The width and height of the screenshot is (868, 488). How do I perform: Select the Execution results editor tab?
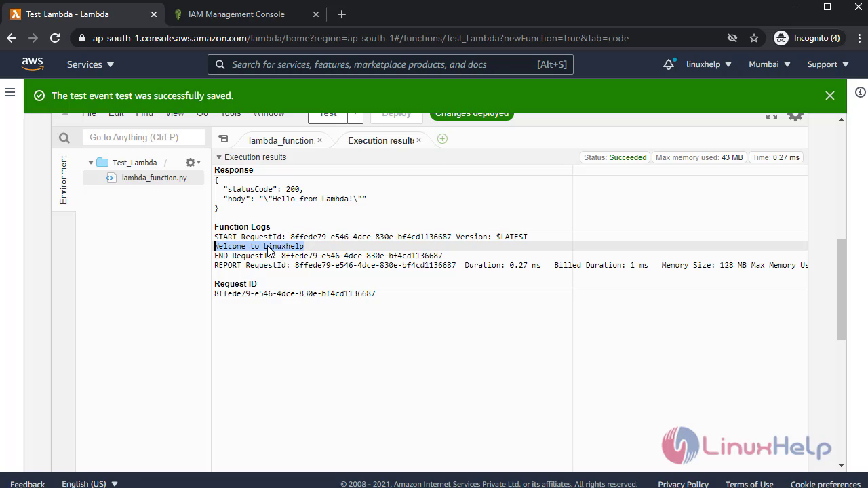click(x=380, y=140)
